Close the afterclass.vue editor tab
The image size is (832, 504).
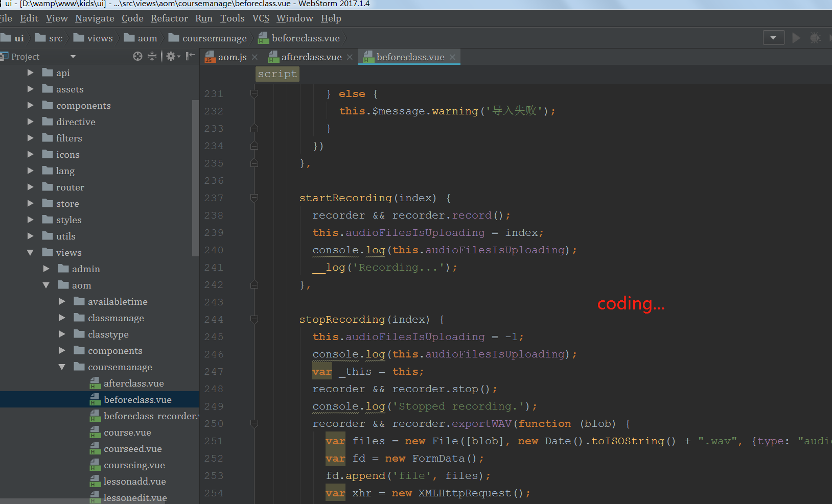(350, 57)
